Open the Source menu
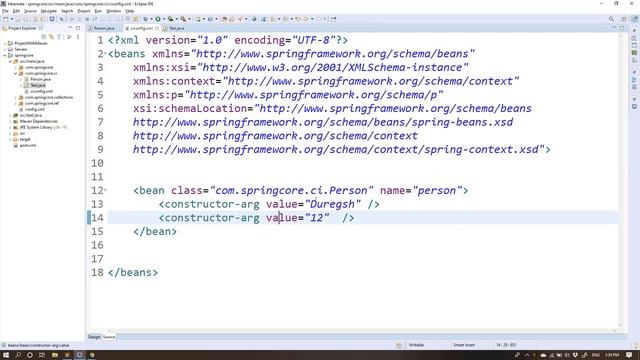The height and width of the screenshot is (360, 640). click(30, 11)
